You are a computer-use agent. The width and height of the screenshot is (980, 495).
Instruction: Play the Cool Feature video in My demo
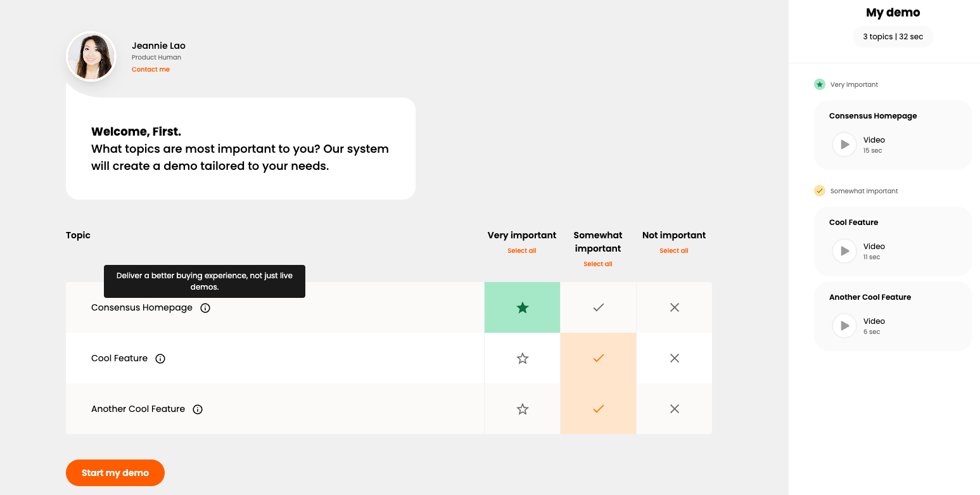click(x=844, y=251)
